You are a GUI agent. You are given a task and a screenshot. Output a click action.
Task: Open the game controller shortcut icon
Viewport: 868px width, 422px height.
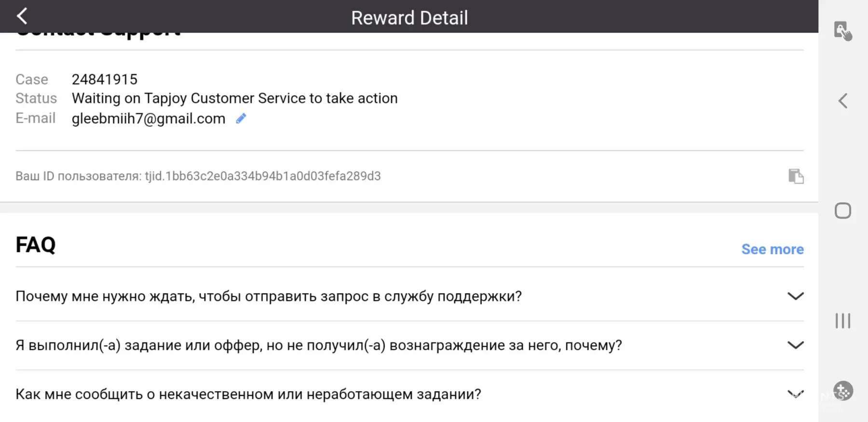coord(843,391)
